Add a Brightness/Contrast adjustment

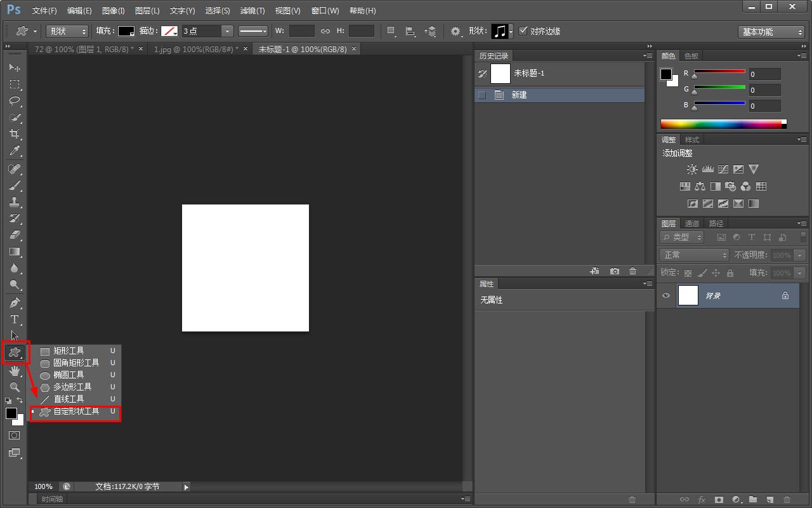coord(692,170)
